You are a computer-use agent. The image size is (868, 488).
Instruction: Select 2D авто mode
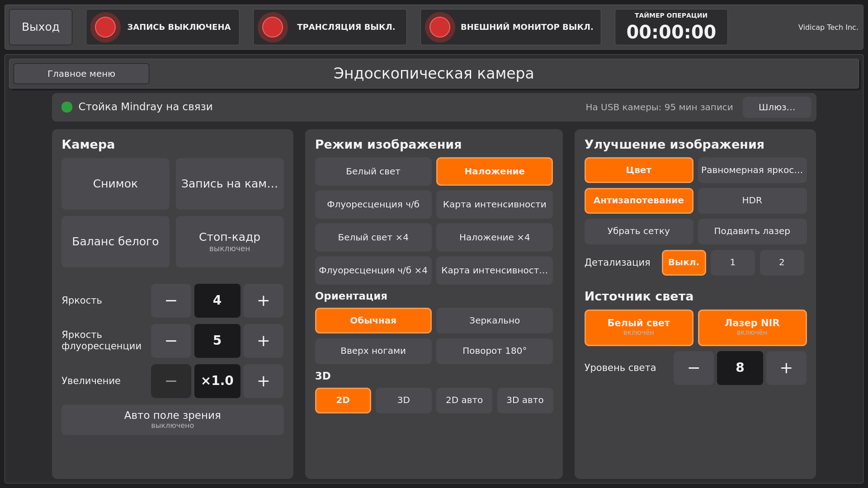click(464, 400)
